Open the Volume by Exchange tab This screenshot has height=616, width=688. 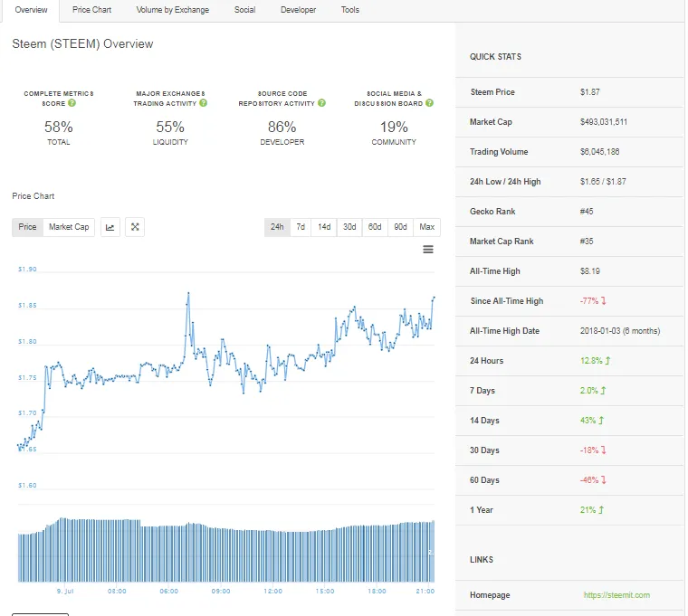(x=172, y=10)
